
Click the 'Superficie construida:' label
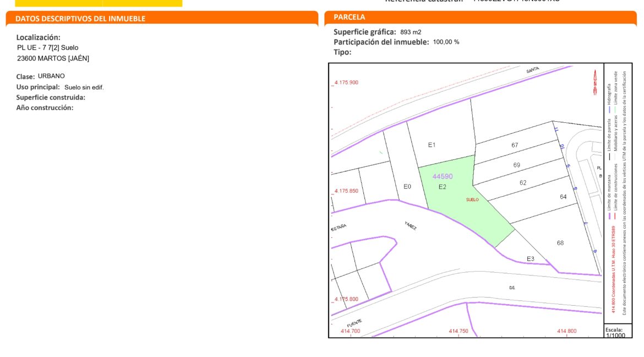coord(51,98)
